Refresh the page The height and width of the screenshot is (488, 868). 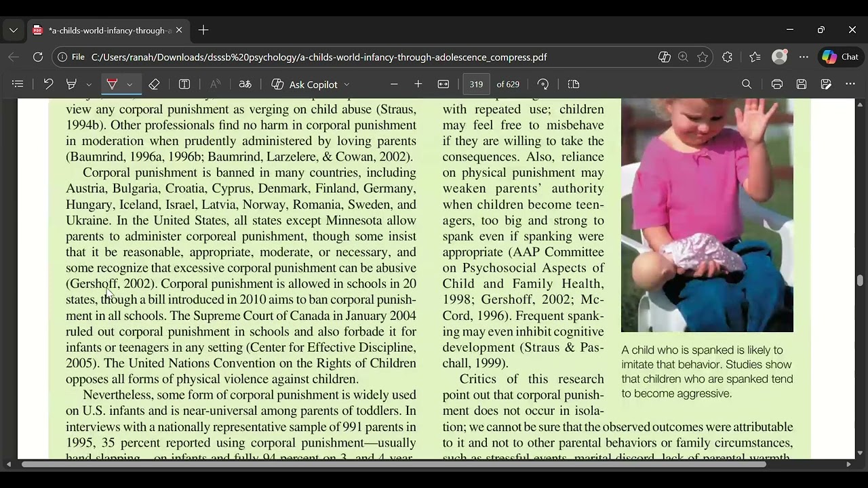(x=38, y=57)
